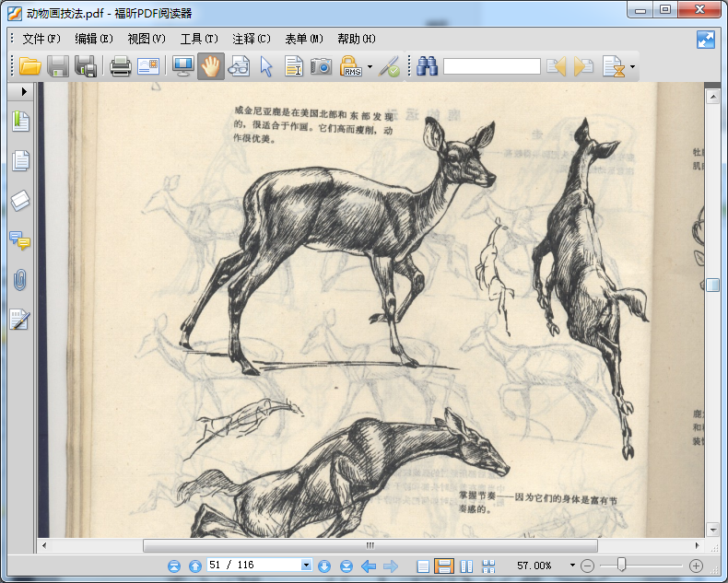The width and height of the screenshot is (728, 583).
Task: Click the 57.00% zoom value
Action: [534, 566]
